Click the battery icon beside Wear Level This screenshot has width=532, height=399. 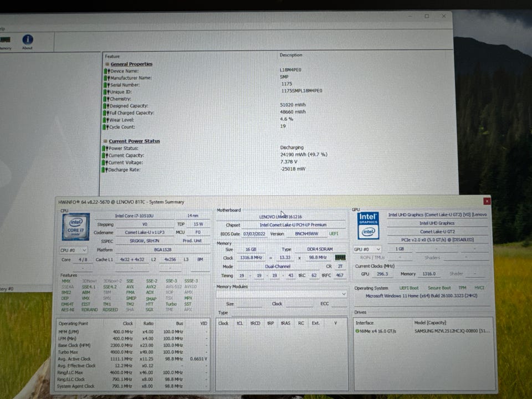pyautogui.click(x=106, y=120)
